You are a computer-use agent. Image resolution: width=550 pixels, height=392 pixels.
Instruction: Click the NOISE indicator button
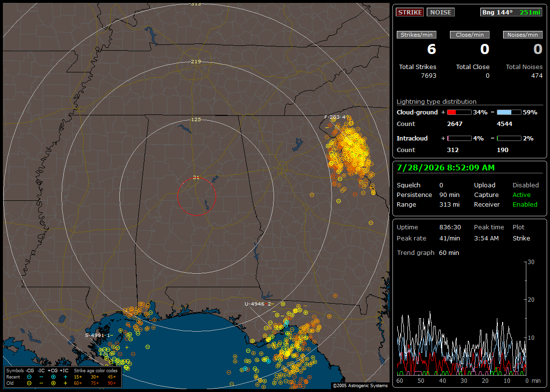click(441, 12)
